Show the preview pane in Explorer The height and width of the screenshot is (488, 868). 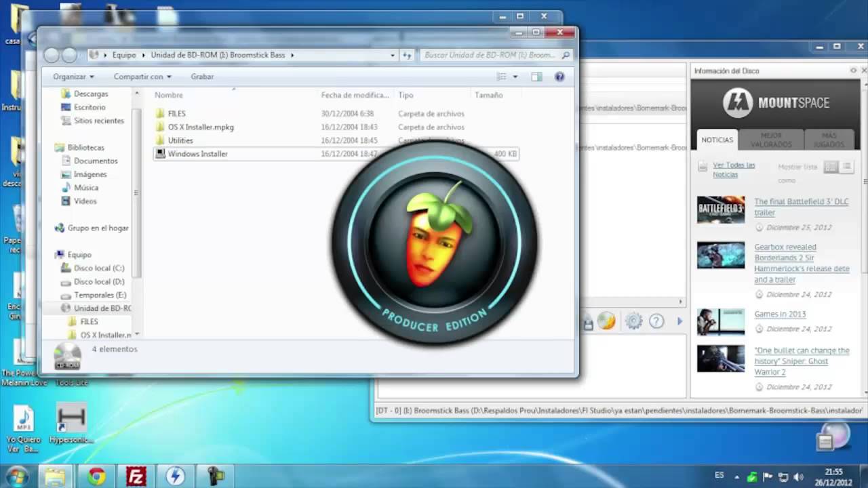[536, 77]
